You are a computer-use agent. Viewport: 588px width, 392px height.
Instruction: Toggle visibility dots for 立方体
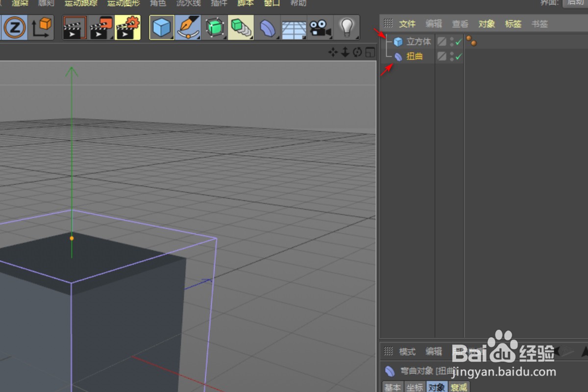tap(452, 42)
